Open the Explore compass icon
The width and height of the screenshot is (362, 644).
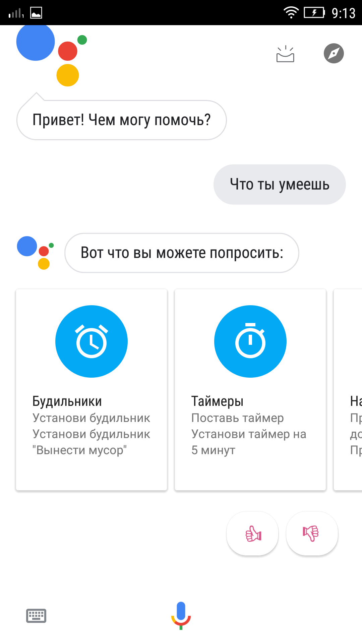[334, 53]
